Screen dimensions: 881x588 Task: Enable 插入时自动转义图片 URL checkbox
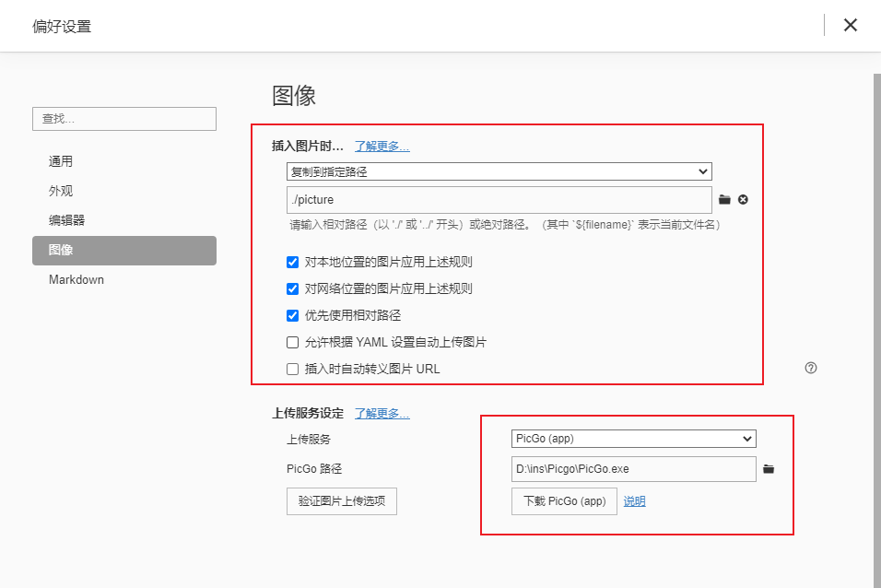(292, 370)
